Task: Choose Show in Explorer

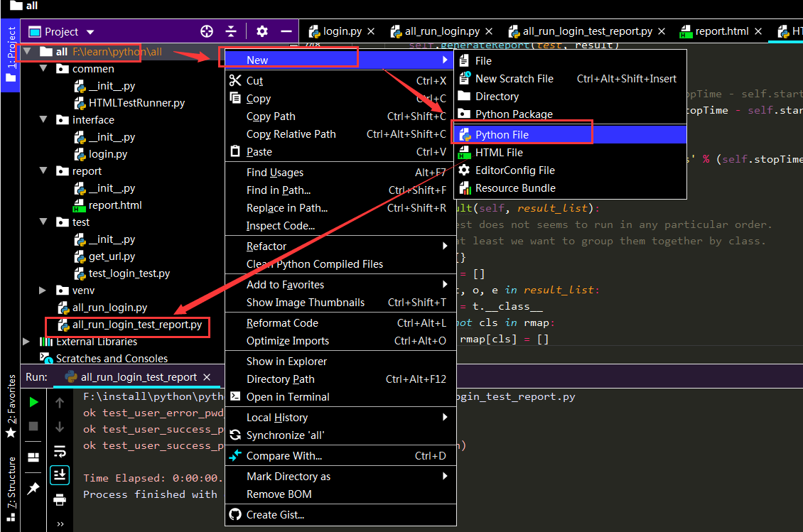Action: coord(340,362)
